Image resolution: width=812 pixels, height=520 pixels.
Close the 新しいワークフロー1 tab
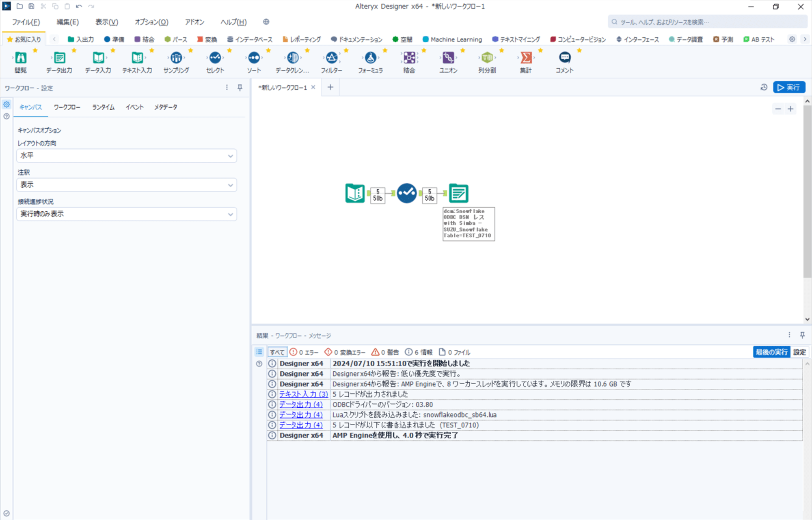313,87
